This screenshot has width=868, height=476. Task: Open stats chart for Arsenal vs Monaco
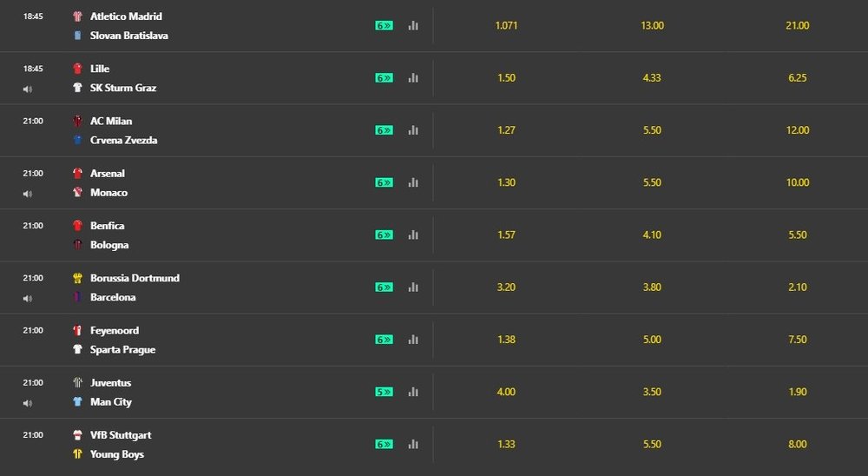click(413, 182)
